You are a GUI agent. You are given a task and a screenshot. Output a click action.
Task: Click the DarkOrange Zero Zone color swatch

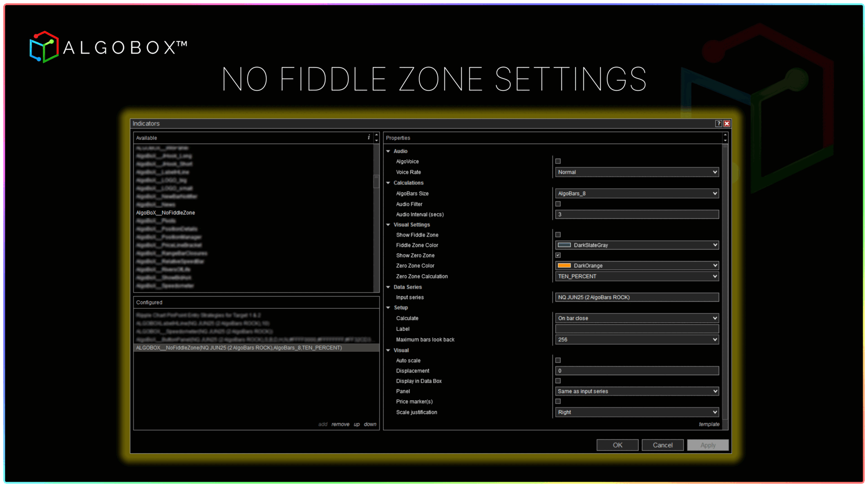[x=564, y=265]
